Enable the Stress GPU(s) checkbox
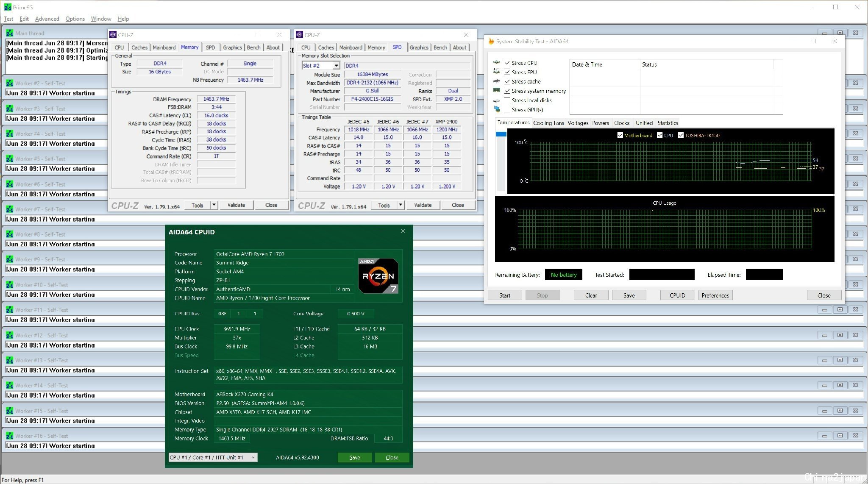Viewport: 868px width, 484px height. pos(507,109)
